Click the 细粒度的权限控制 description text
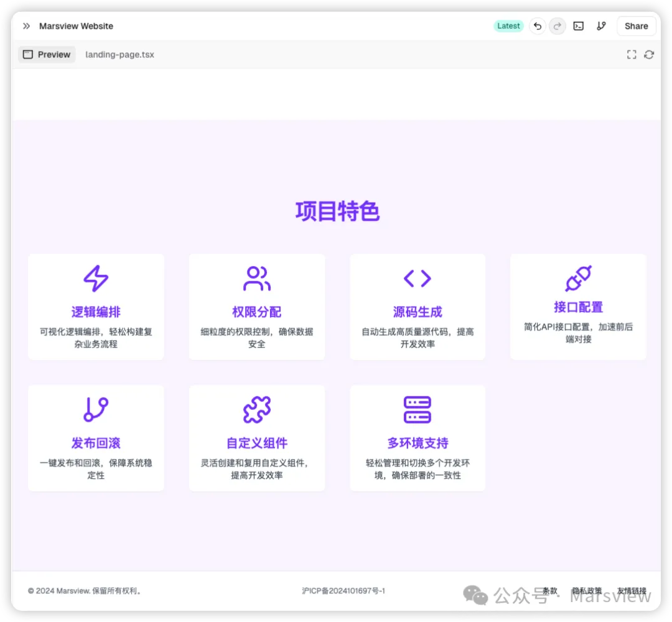672x622 pixels. tap(257, 338)
